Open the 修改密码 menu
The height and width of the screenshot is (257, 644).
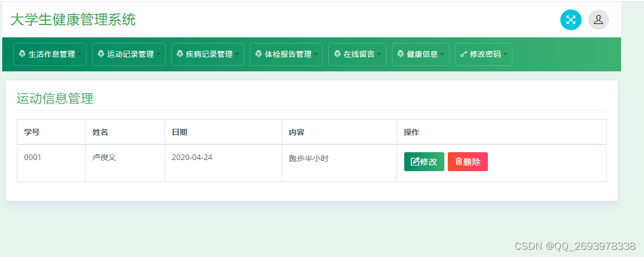coord(483,54)
